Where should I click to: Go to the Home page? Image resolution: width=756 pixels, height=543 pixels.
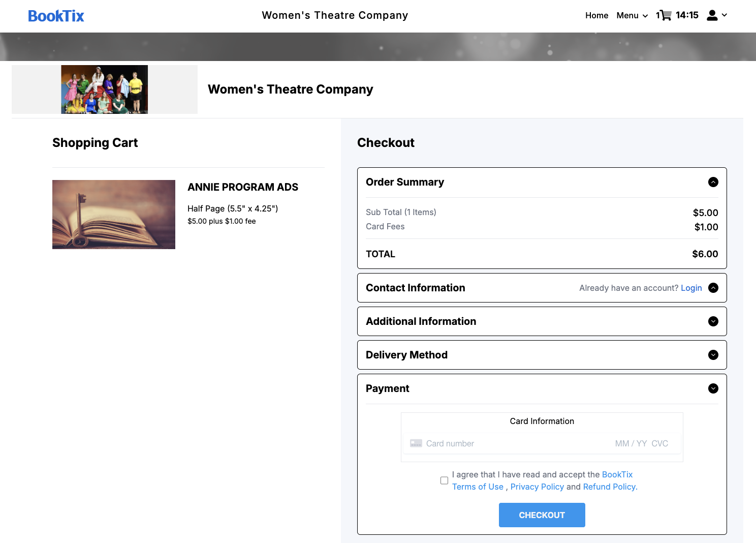tap(596, 15)
